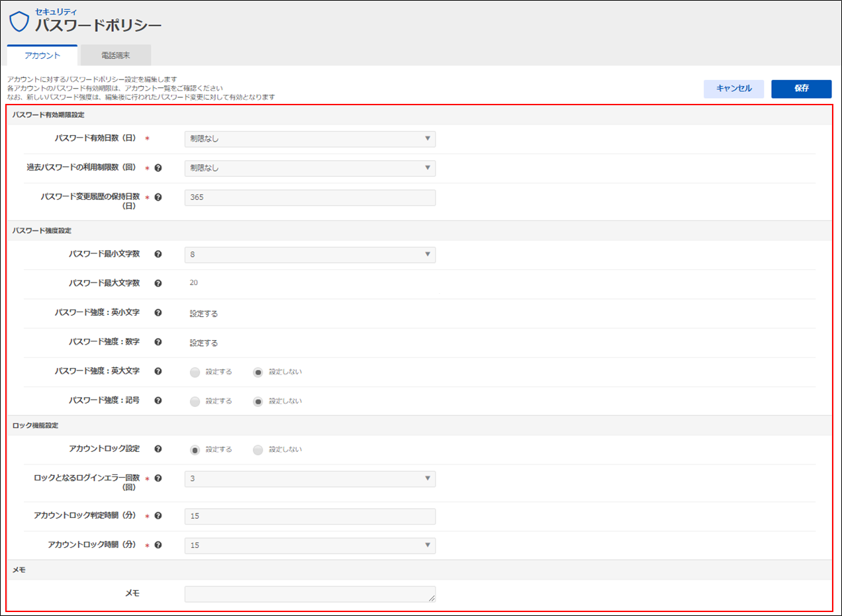Viewport: 842px width, 616px height.
Task: Open the 過去パスワードの利用制限数 dropdown
Action: tap(310, 168)
